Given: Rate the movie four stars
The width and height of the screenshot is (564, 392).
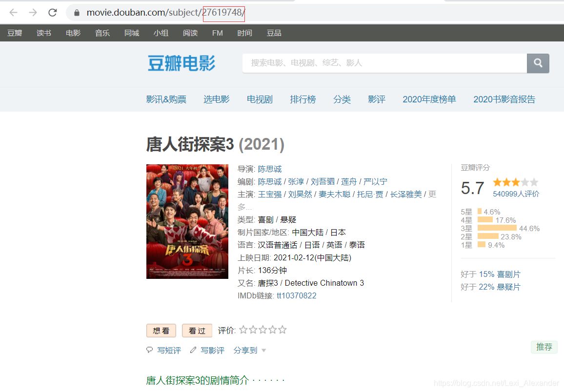Looking at the screenshot, I should (273, 330).
